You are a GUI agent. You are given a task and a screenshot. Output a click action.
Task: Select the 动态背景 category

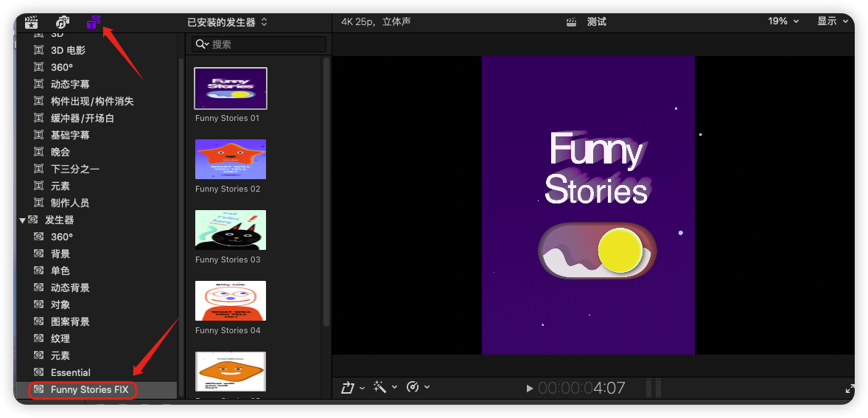pyautogui.click(x=70, y=288)
